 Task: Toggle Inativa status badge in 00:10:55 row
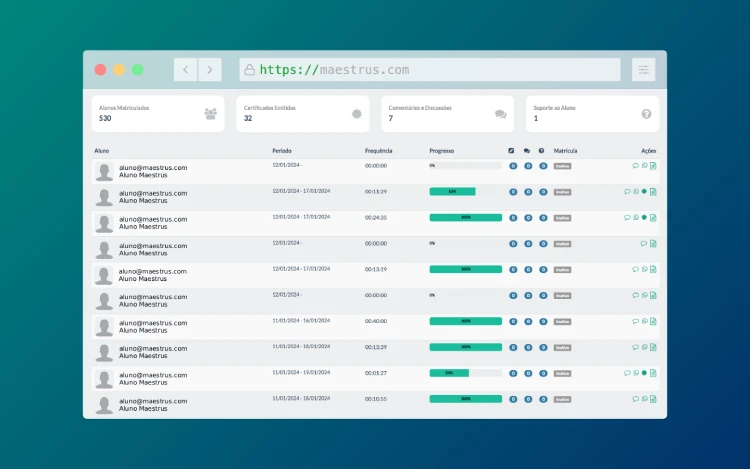click(x=562, y=399)
